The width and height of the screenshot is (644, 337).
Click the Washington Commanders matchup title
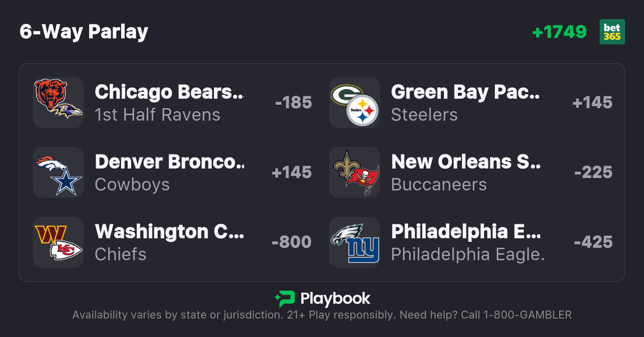[169, 231]
